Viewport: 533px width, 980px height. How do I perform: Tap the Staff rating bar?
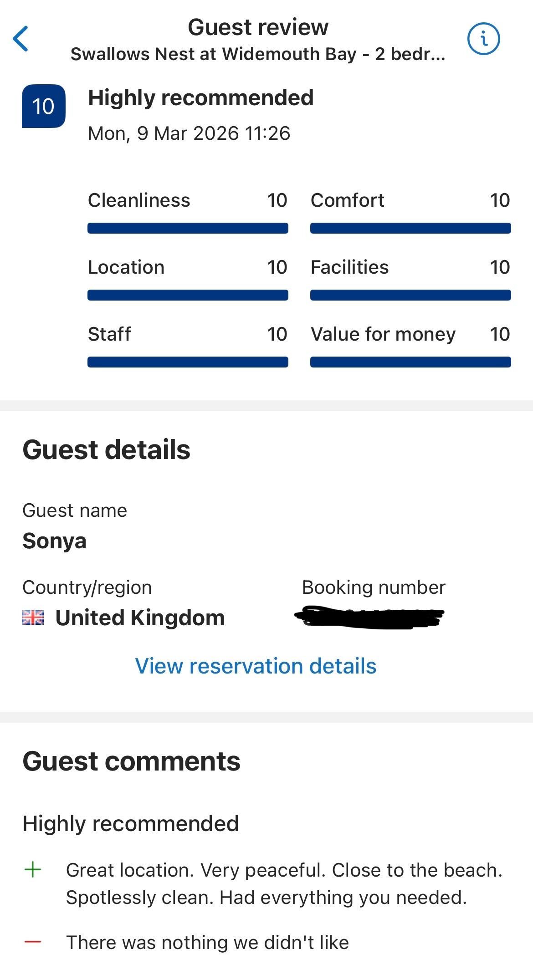pyautogui.click(x=188, y=362)
